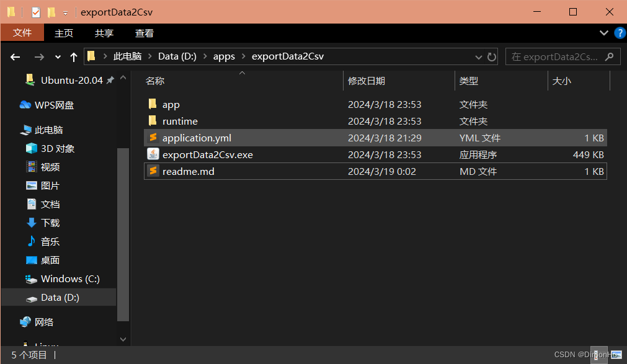
Task: Switch to the 查看 ribbon tab
Action: pyautogui.click(x=145, y=33)
